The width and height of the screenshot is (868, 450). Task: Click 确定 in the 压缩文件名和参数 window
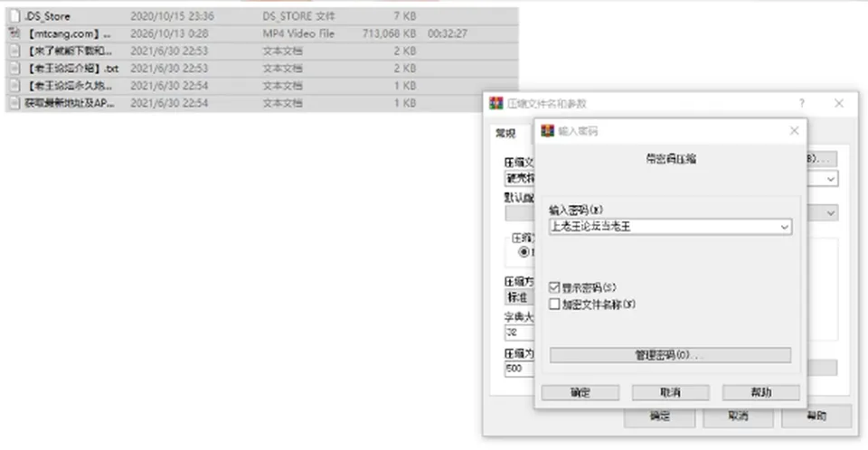[659, 417]
